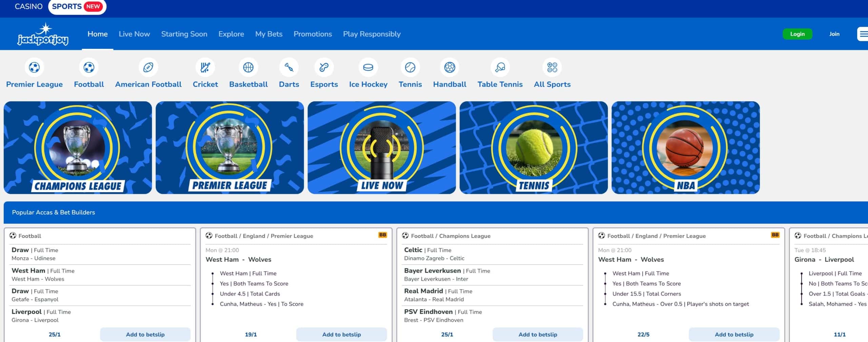868x342 pixels.
Task: Open Play Responsibly in the navigation
Action: pos(372,34)
